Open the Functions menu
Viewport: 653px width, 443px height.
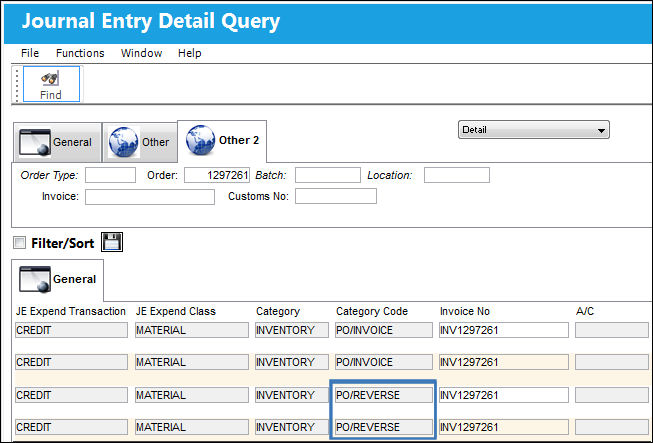tap(80, 53)
